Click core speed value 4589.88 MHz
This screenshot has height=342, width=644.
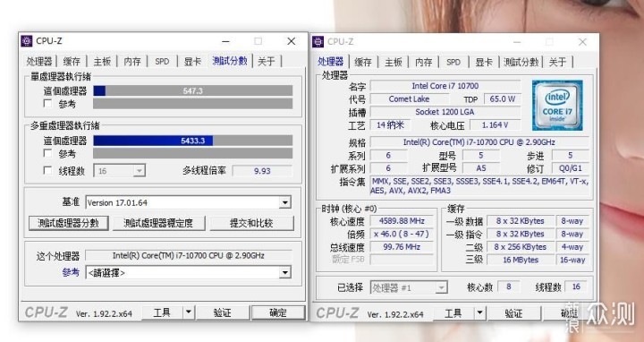click(402, 221)
